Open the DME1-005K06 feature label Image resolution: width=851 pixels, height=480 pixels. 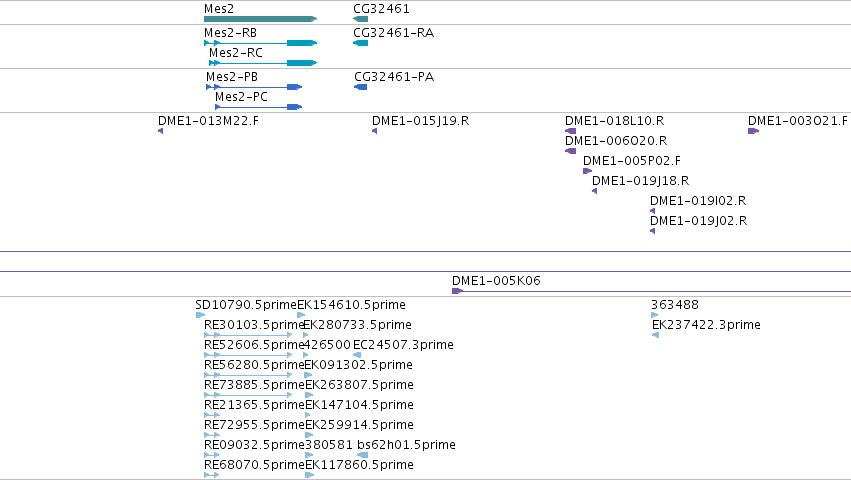[x=496, y=281]
